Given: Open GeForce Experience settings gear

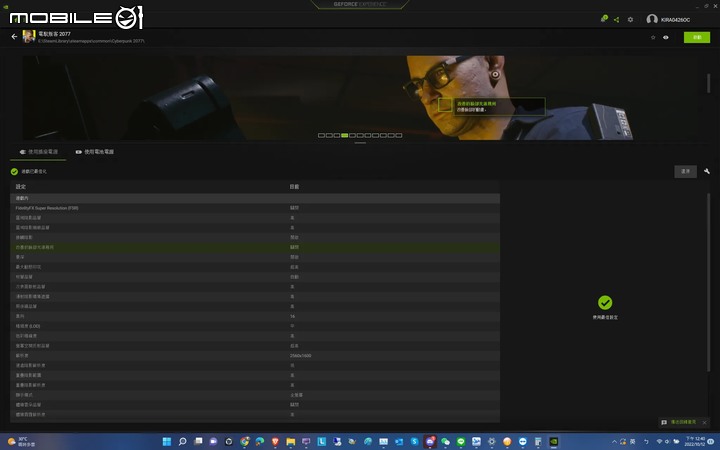Looking at the screenshot, I should tap(630, 19).
